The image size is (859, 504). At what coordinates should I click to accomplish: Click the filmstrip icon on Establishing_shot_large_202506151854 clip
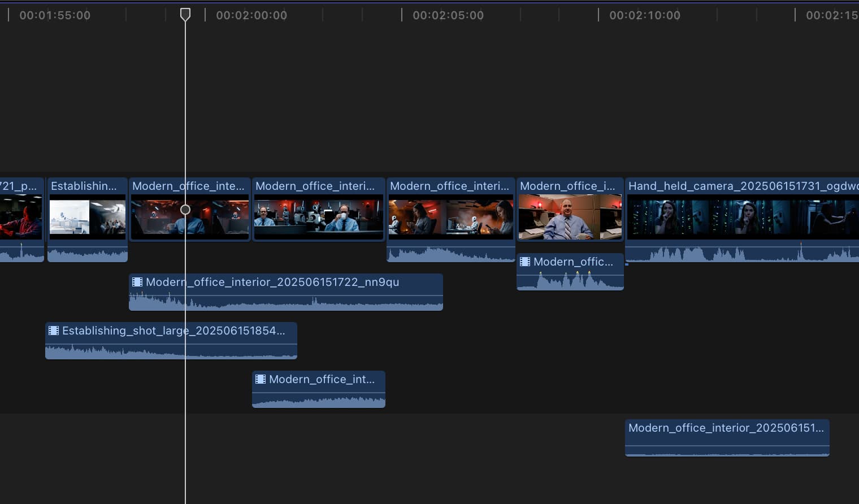click(54, 331)
